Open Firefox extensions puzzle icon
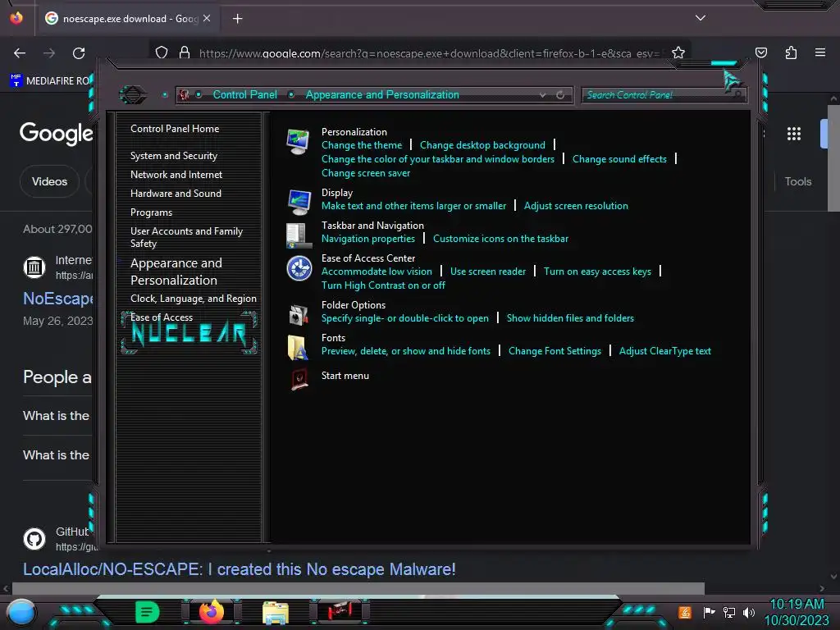This screenshot has height=630, width=840. coord(791,52)
